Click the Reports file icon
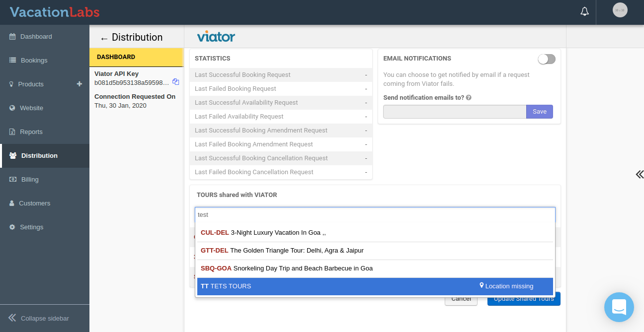This screenshot has width=644, height=332. [x=12, y=132]
